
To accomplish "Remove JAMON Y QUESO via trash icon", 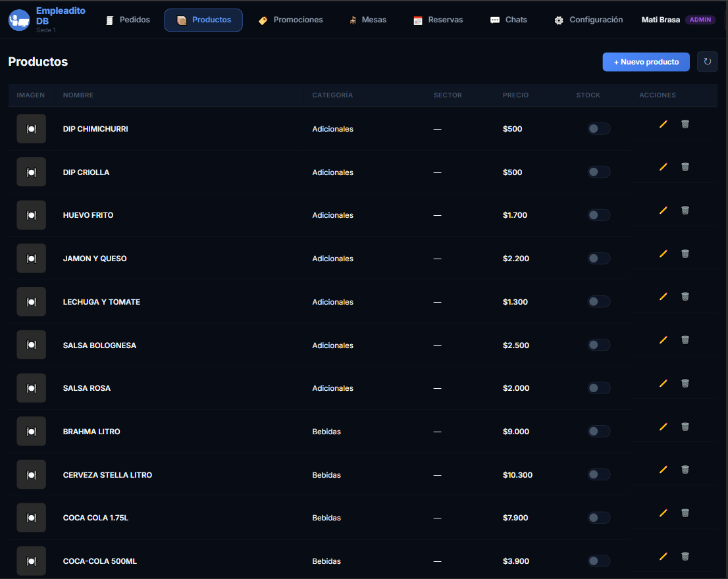I will (685, 254).
